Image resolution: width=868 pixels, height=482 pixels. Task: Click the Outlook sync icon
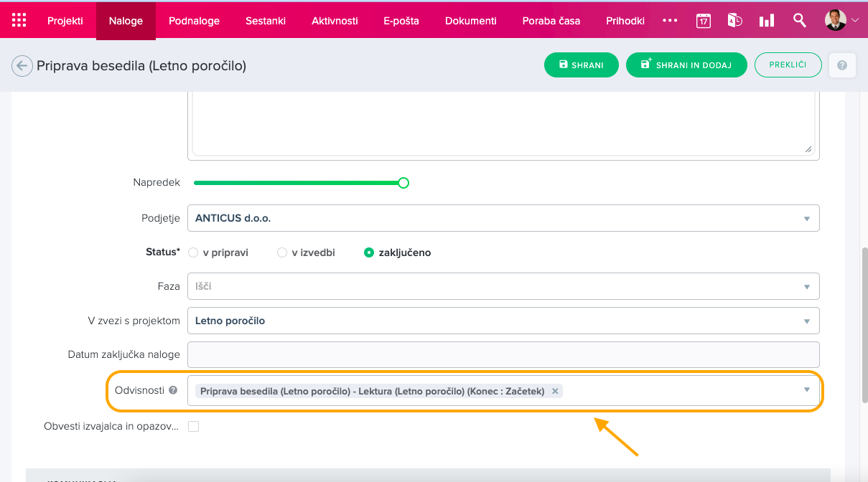click(x=734, y=21)
